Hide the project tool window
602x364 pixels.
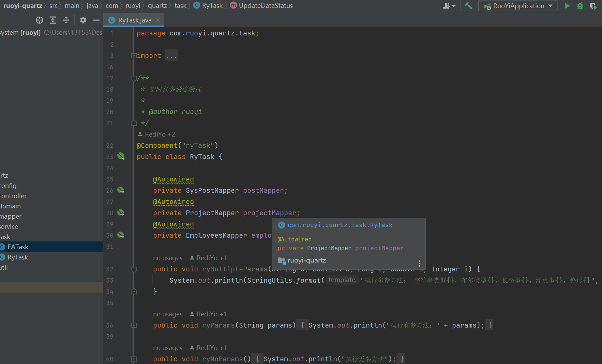96,20
